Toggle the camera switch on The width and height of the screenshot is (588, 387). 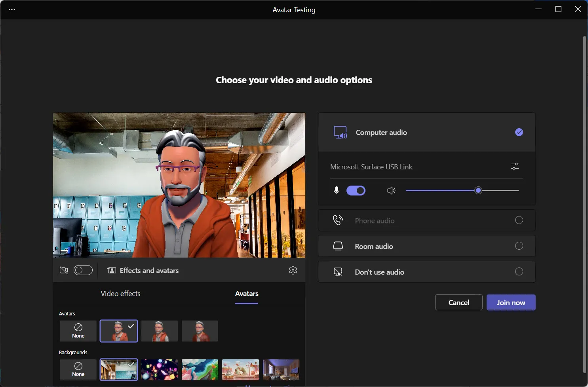click(x=83, y=270)
